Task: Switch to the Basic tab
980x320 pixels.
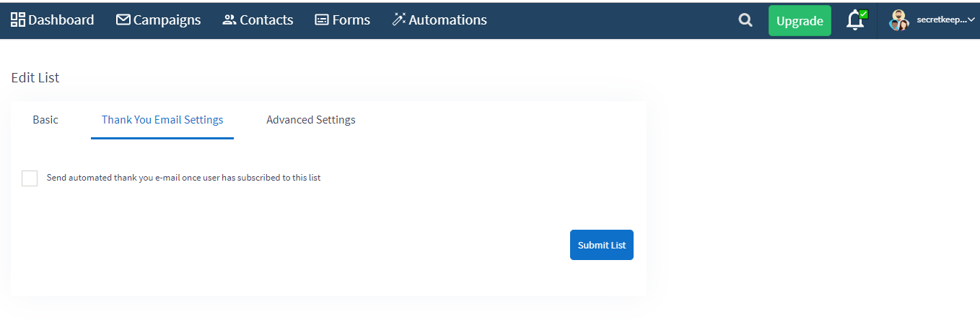Action: [45, 120]
